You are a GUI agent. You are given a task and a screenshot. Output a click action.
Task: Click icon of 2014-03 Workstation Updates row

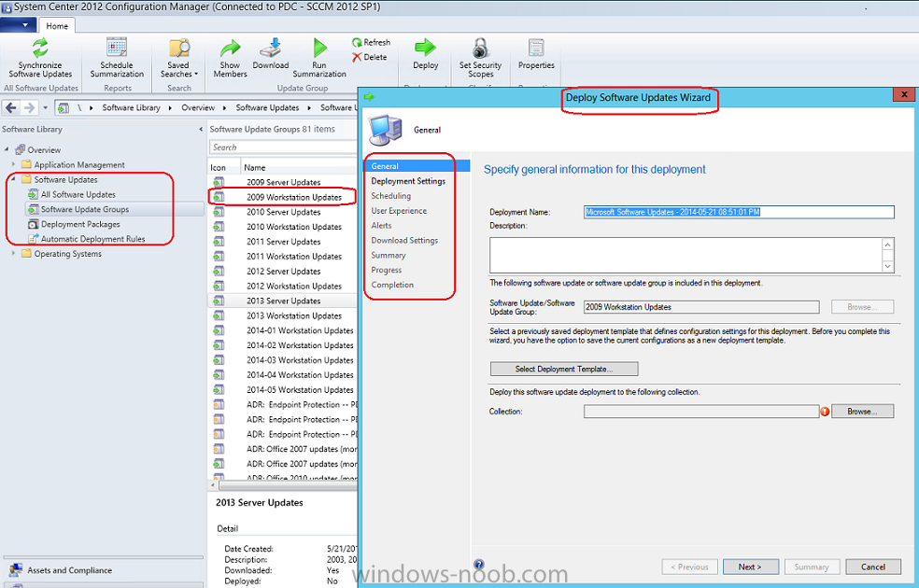click(219, 359)
